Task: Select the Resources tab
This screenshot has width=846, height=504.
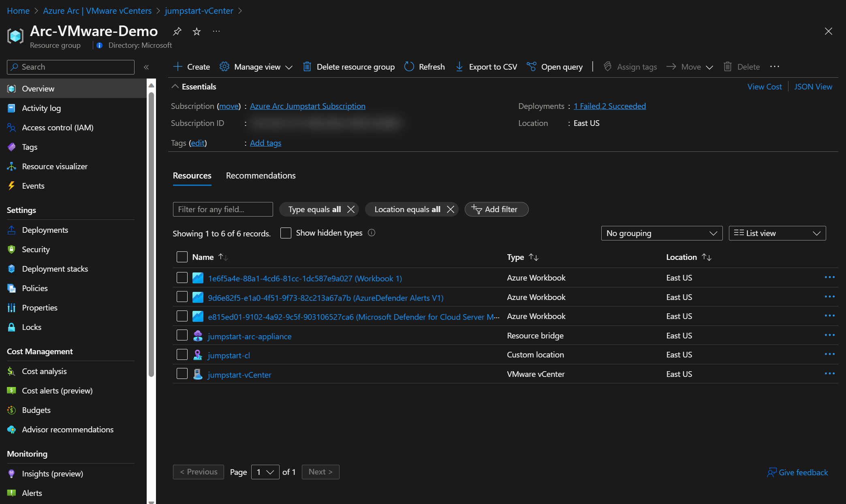Action: click(x=192, y=176)
